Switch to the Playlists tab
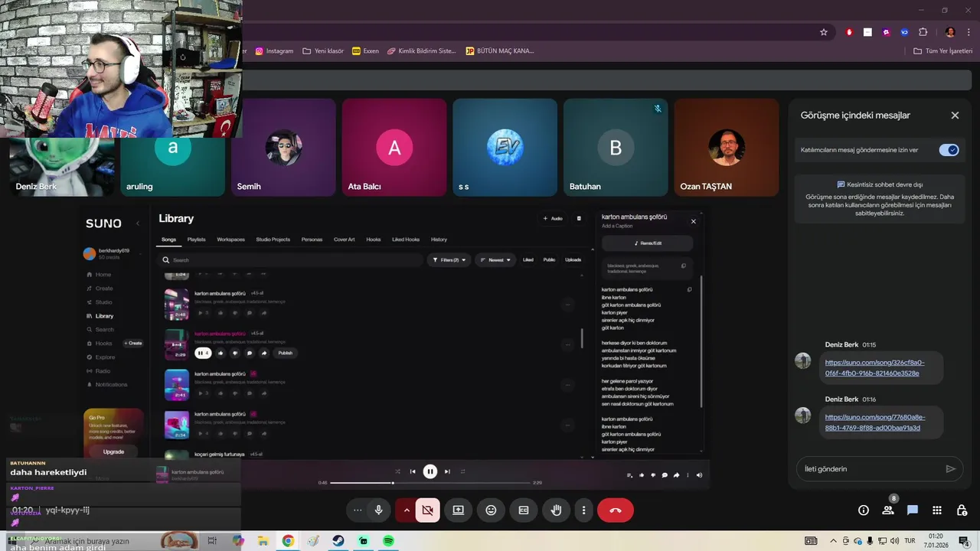Image resolution: width=980 pixels, height=551 pixels. coord(197,240)
